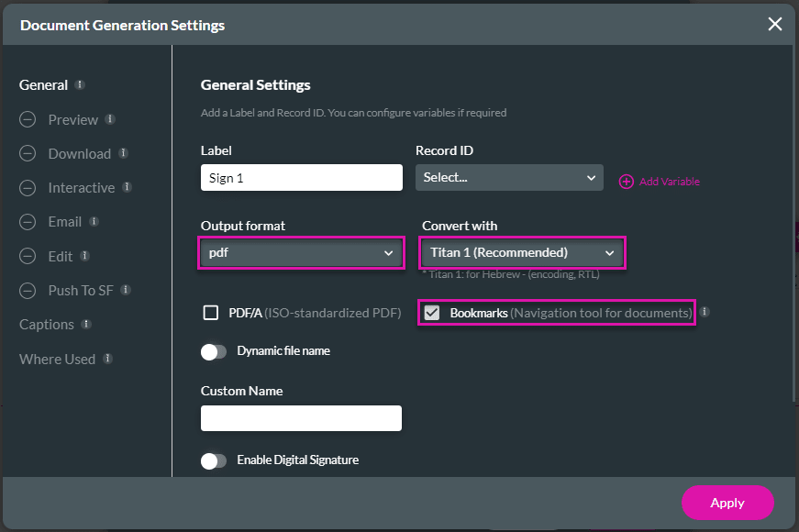Enable the PDF/A ISO-standardized PDF checkbox
Image resolution: width=799 pixels, height=532 pixels.
coord(211,313)
